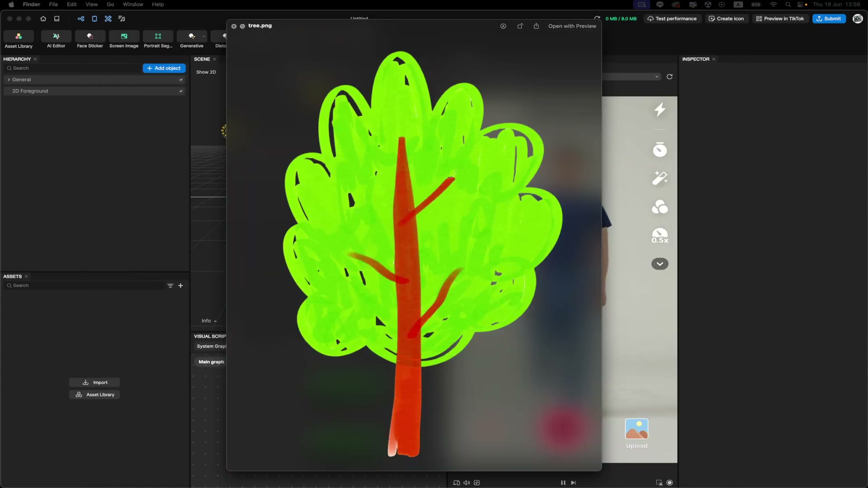Image resolution: width=868 pixels, height=488 pixels.
Task: Click the performance monitor icon below preview
Action: coord(477,483)
